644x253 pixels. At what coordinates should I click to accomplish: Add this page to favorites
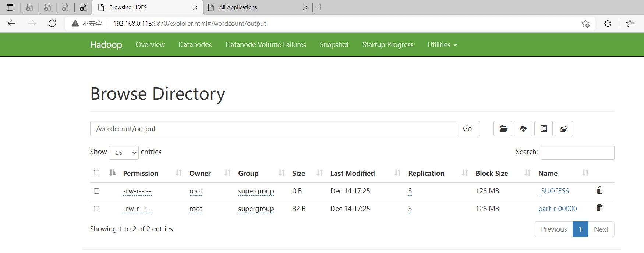point(585,24)
